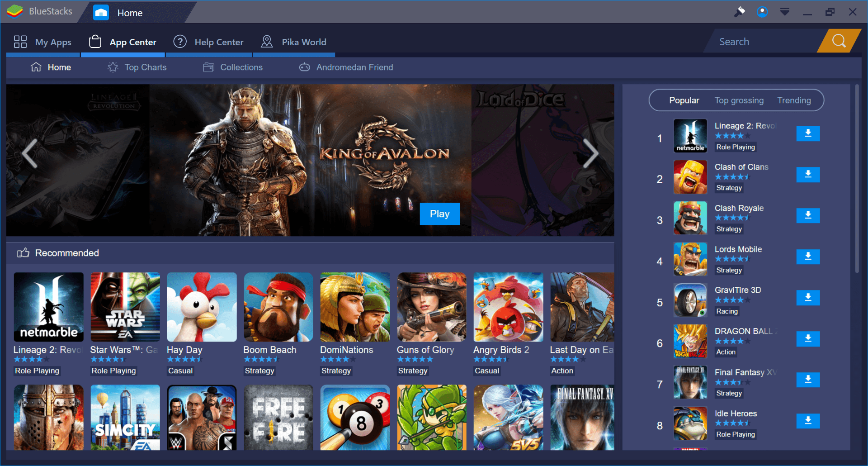The height and width of the screenshot is (466, 868).
Task: Download Clash Royale from the list
Action: (808, 216)
